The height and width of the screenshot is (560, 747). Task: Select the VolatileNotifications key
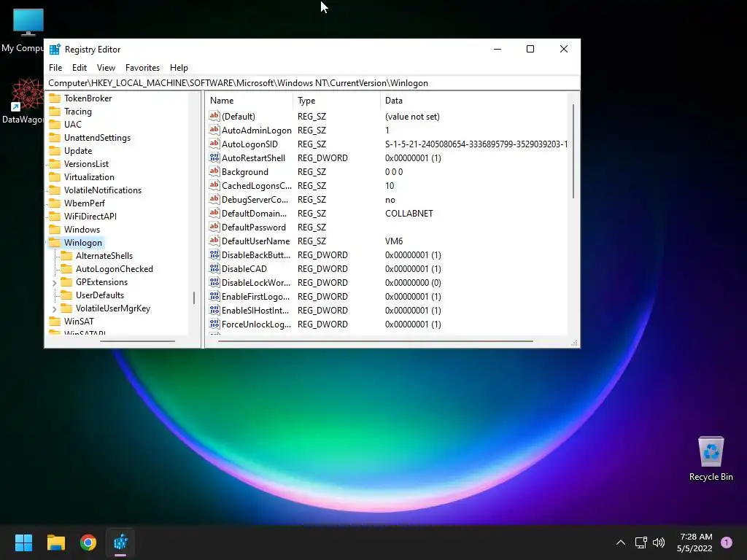pos(103,190)
